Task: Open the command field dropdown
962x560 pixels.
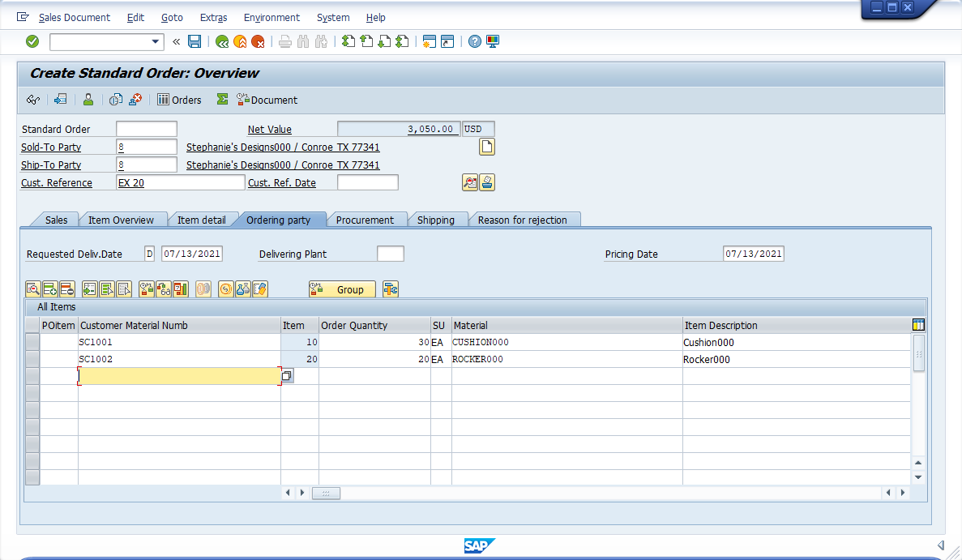Action: [x=156, y=41]
